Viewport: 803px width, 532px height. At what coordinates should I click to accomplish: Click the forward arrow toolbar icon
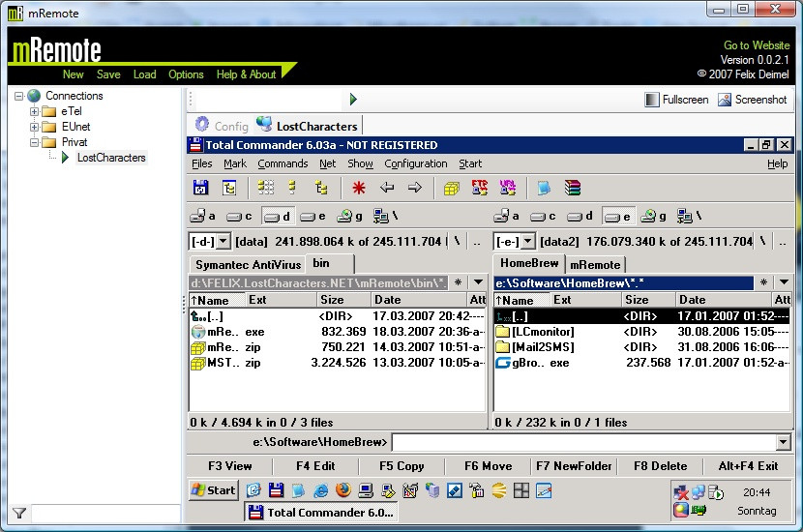coord(415,188)
